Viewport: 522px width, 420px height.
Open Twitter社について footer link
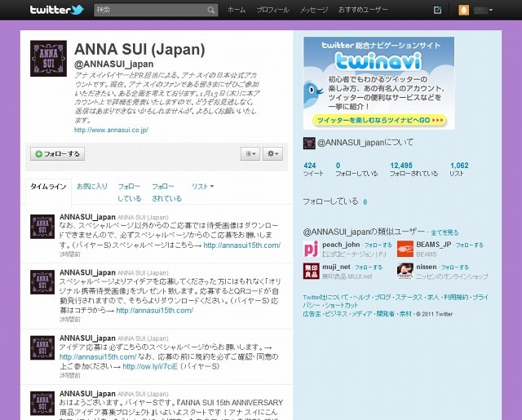tap(325, 297)
